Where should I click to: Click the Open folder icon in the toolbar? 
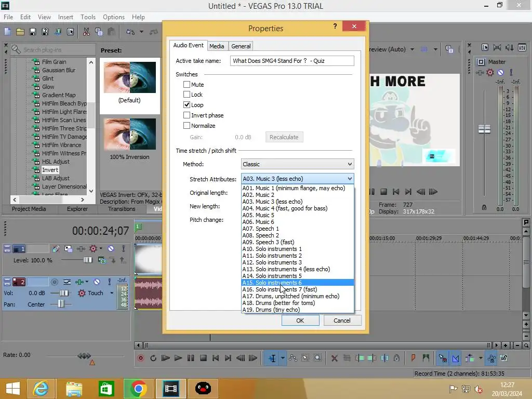coord(20,32)
